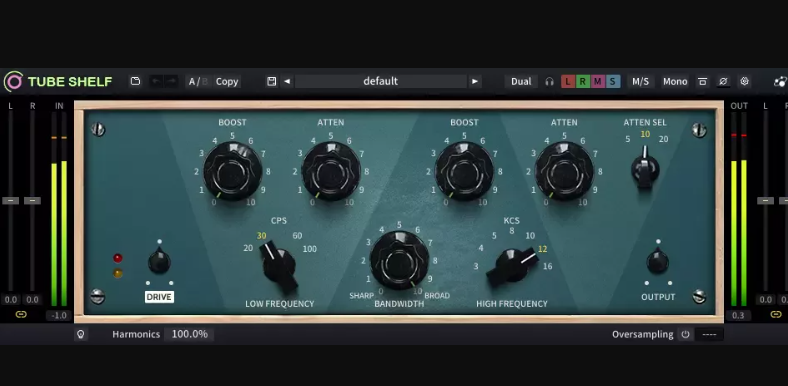Open the preset folder browser icon
This screenshot has height=386, width=788.
coord(135,81)
